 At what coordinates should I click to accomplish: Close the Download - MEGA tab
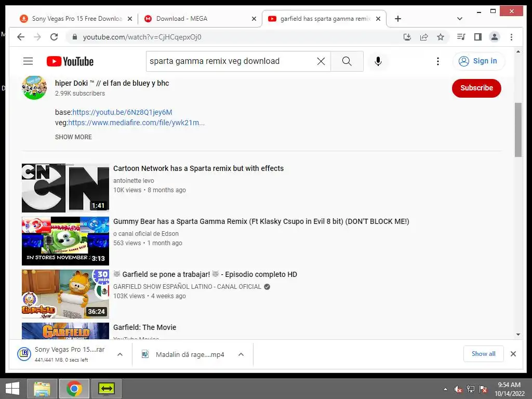pyautogui.click(x=254, y=19)
